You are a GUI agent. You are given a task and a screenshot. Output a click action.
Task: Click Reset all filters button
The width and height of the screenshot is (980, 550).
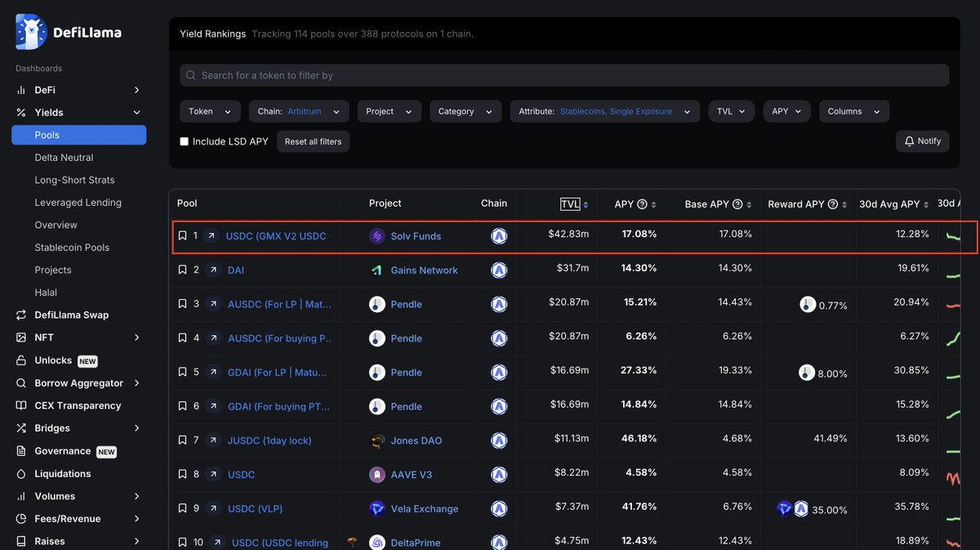pos(313,141)
